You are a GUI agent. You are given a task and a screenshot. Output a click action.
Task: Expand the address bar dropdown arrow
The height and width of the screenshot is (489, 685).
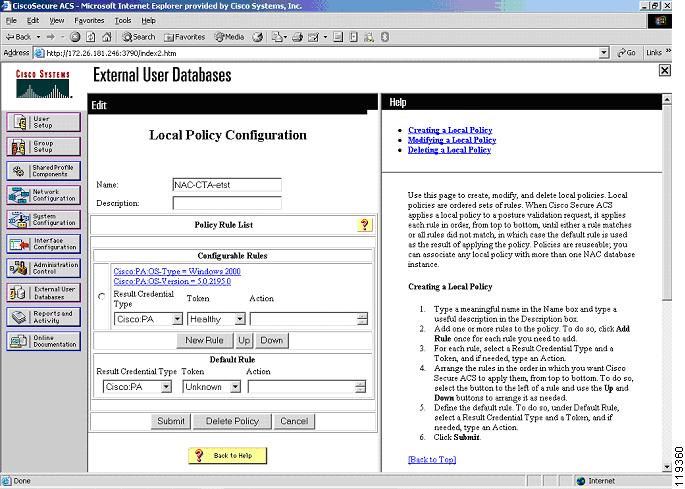[603, 53]
